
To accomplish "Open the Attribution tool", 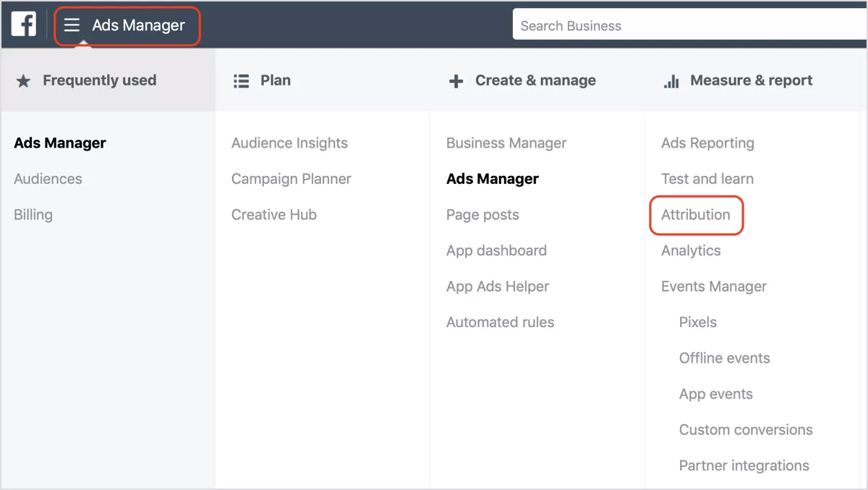I will coord(696,215).
